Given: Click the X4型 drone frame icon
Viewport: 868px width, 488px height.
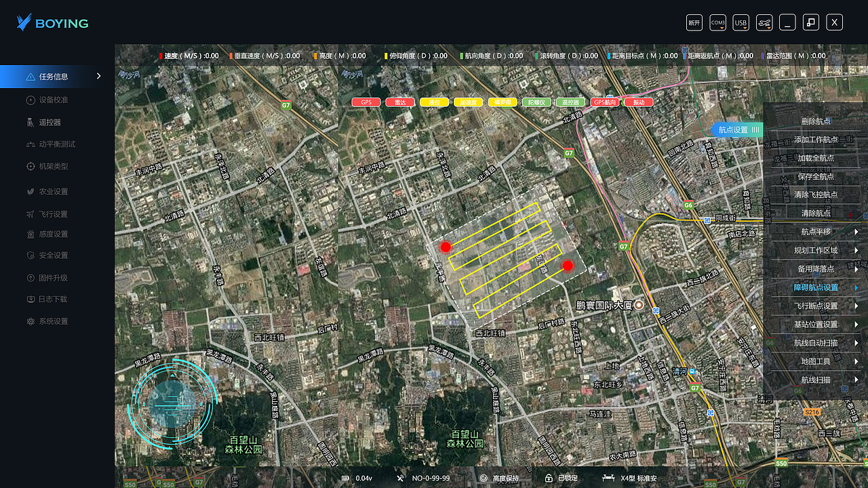Looking at the screenshot, I should tap(608, 479).
